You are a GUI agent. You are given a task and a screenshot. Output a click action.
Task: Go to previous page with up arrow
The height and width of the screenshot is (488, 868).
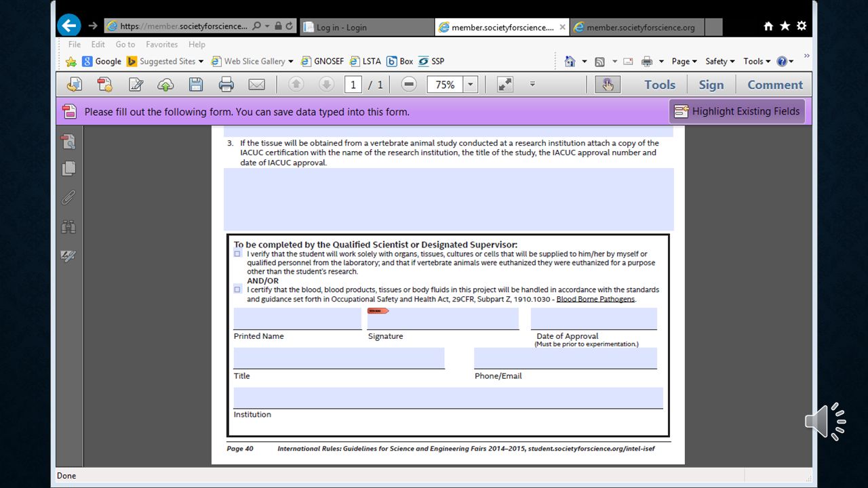point(296,85)
